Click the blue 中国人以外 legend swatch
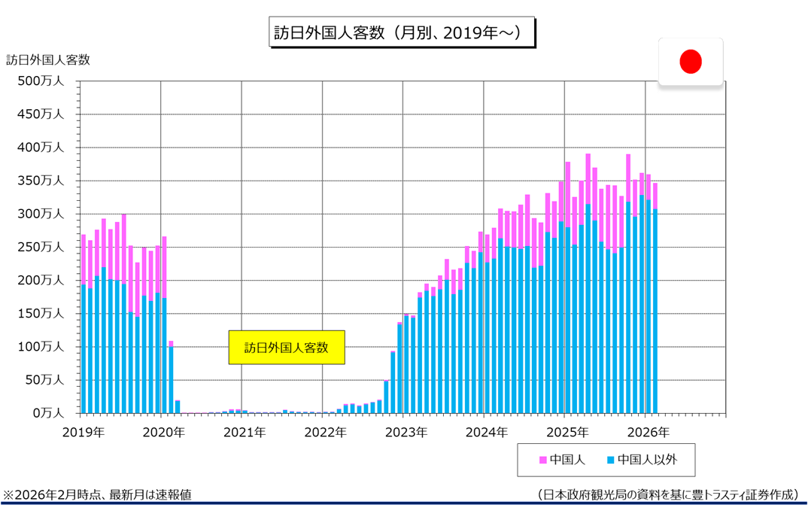 click(610, 459)
